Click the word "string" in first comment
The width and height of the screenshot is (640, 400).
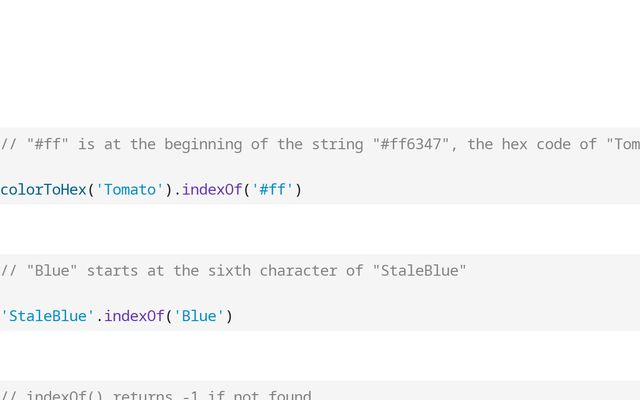point(341,144)
